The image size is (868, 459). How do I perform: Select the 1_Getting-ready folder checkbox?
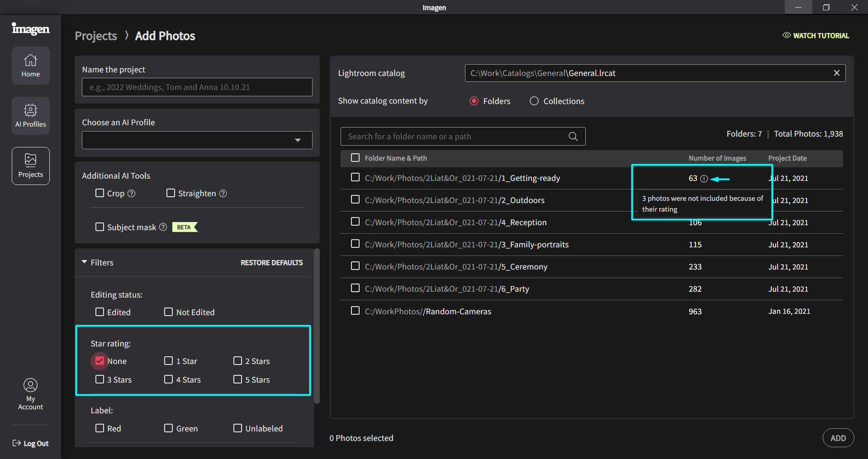coord(356,177)
